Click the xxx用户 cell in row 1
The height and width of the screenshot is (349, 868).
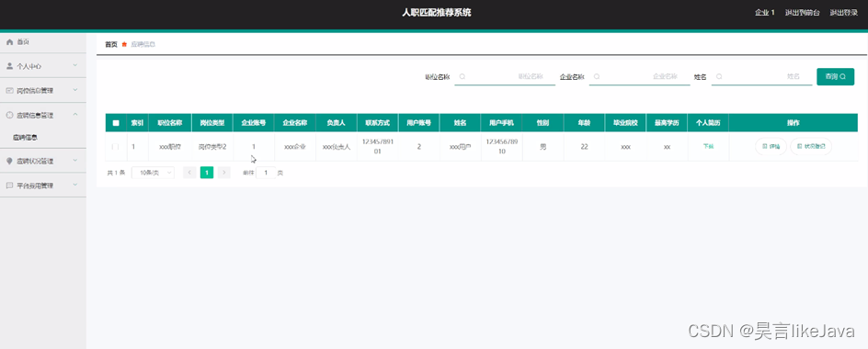460,147
